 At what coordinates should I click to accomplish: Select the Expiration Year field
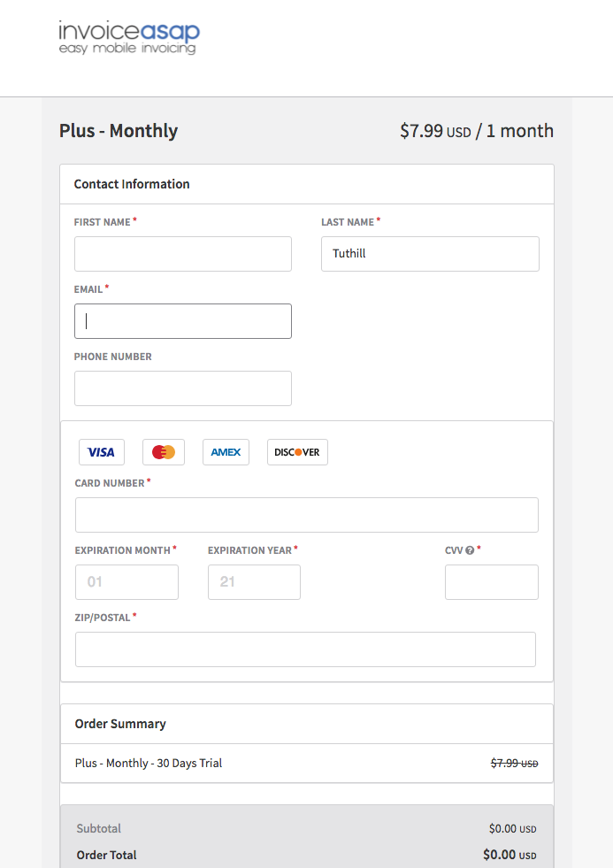point(254,582)
